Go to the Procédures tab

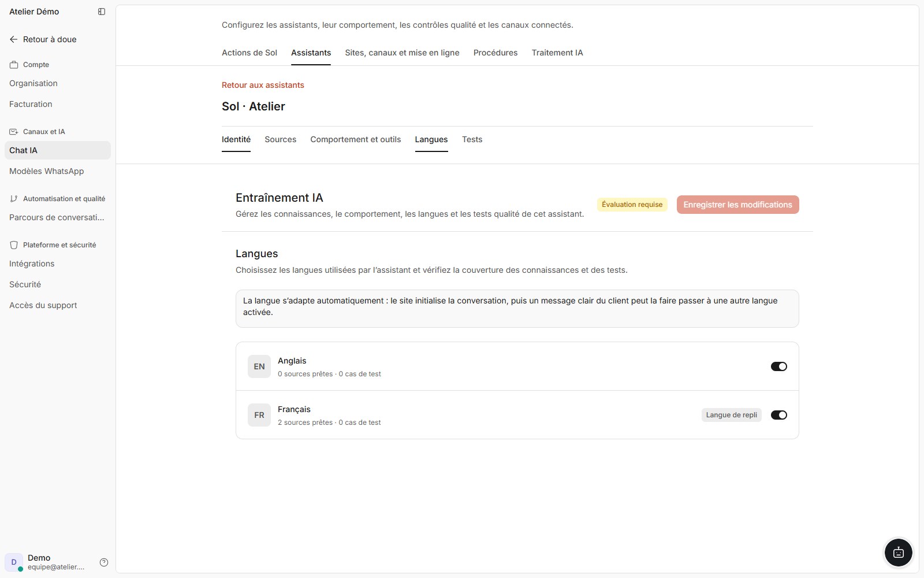coord(495,53)
